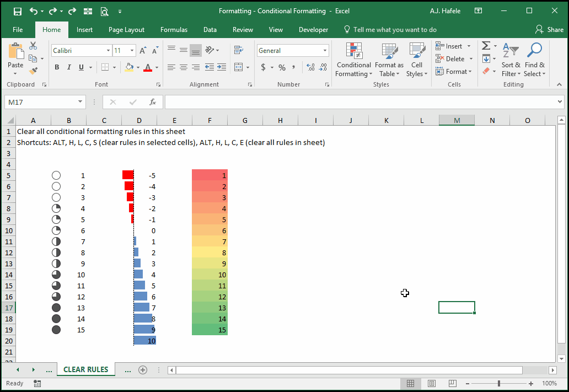Click the Fill down arrow icon
This screenshot has height=392, width=569.
[x=486, y=58]
